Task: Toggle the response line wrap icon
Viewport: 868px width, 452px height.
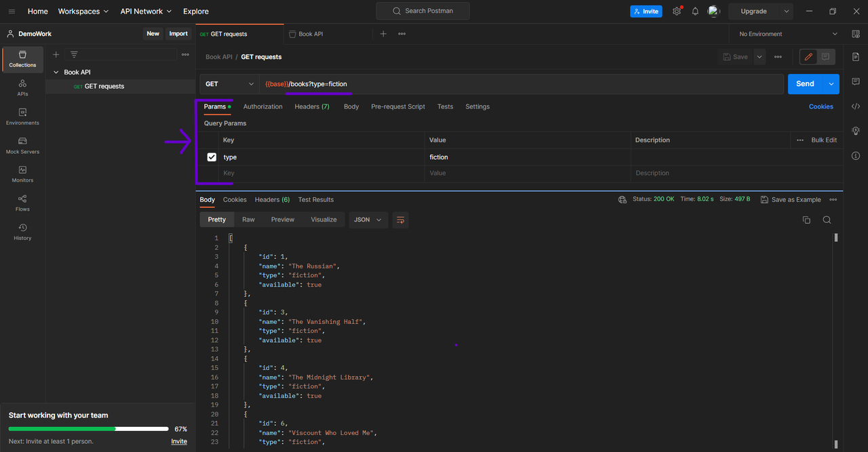Action: 400,220
